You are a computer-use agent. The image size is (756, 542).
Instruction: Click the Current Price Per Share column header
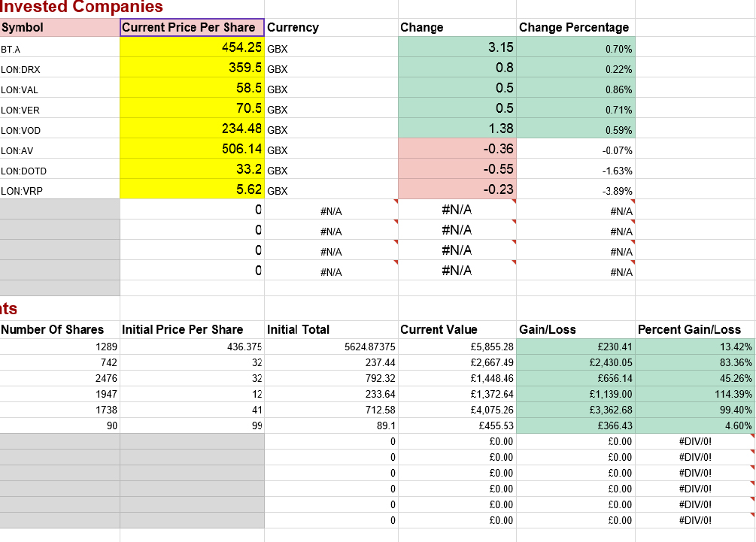click(192, 27)
